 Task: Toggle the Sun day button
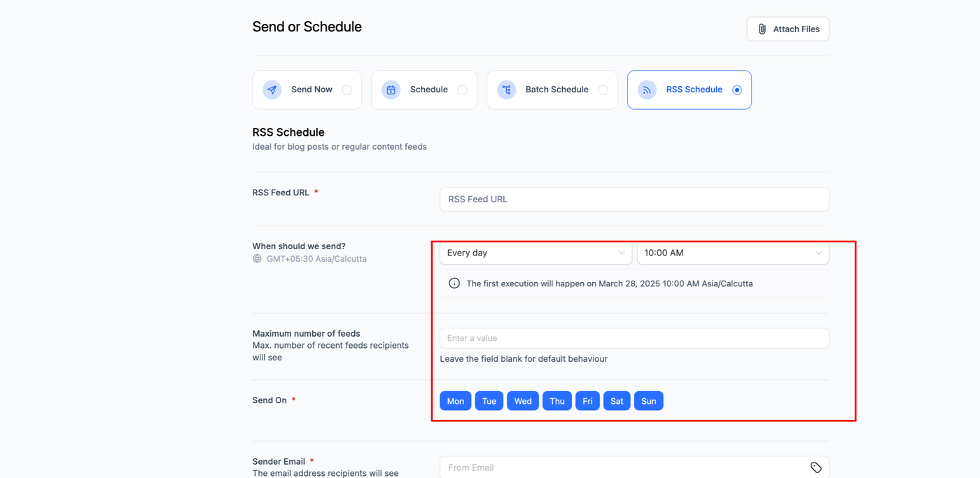coord(649,401)
